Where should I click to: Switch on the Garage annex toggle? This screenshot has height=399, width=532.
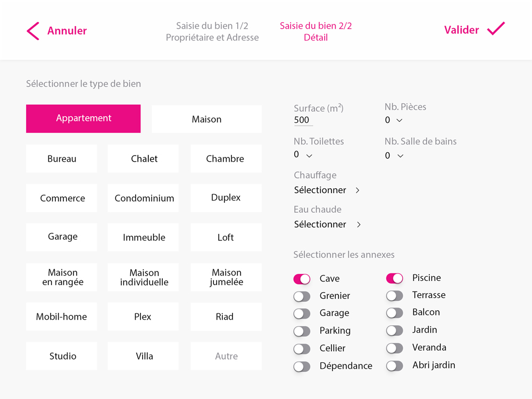coord(302,313)
